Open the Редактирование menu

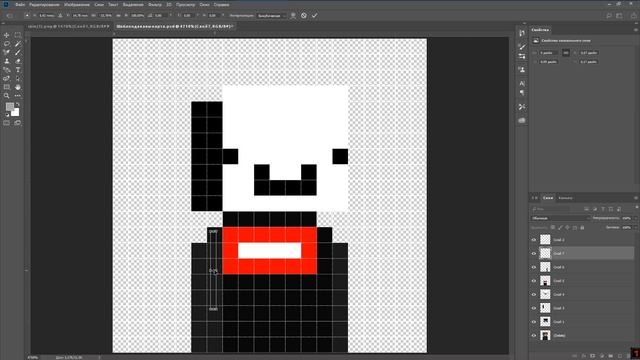point(44,5)
